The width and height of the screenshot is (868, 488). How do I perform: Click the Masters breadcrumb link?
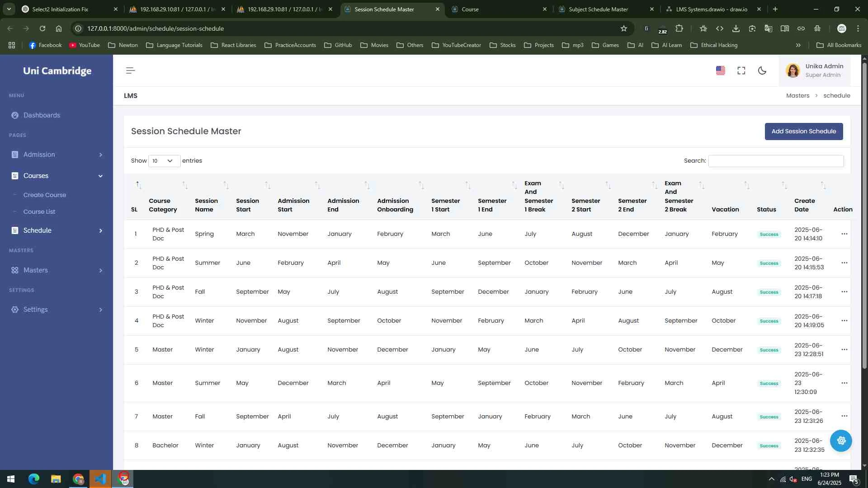pos(797,96)
